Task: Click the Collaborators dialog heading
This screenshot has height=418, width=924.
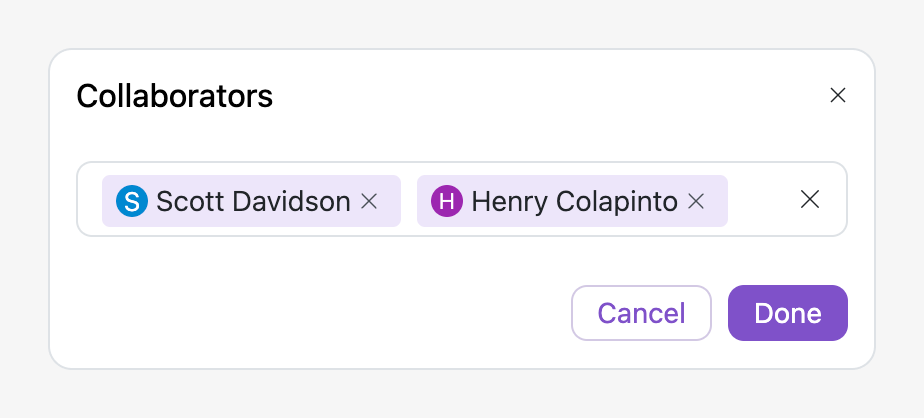Action: coord(175,96)
